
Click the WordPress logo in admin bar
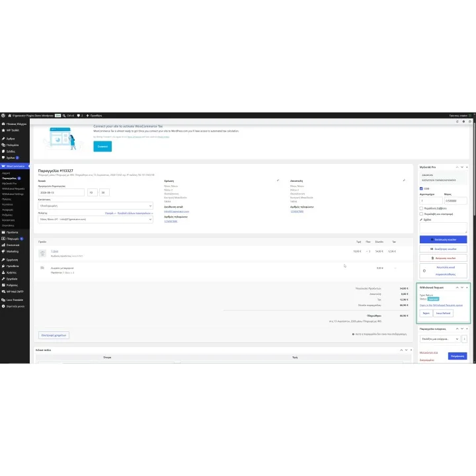[3, 116]
